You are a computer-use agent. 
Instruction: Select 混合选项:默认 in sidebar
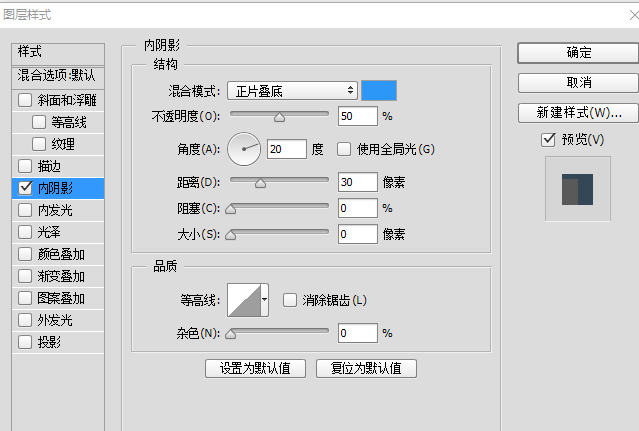58,77
